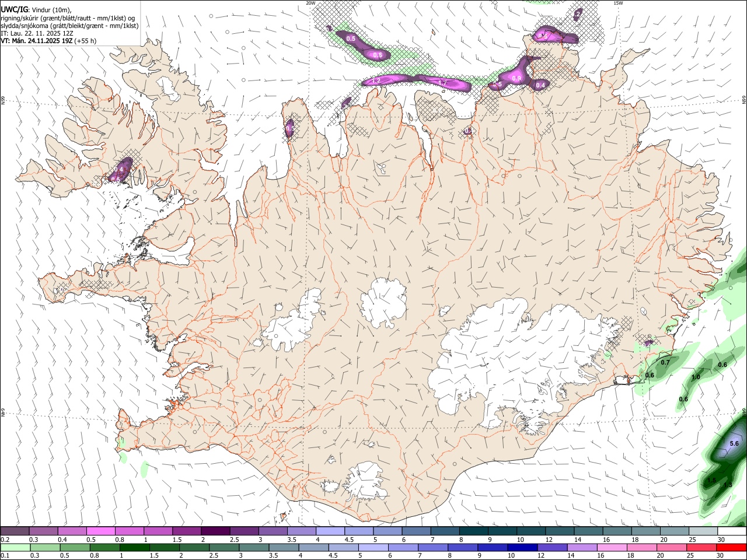Select lower legend swatch between 2.5 and 3
The image size is (747, 560).
(x=224, y=547)
